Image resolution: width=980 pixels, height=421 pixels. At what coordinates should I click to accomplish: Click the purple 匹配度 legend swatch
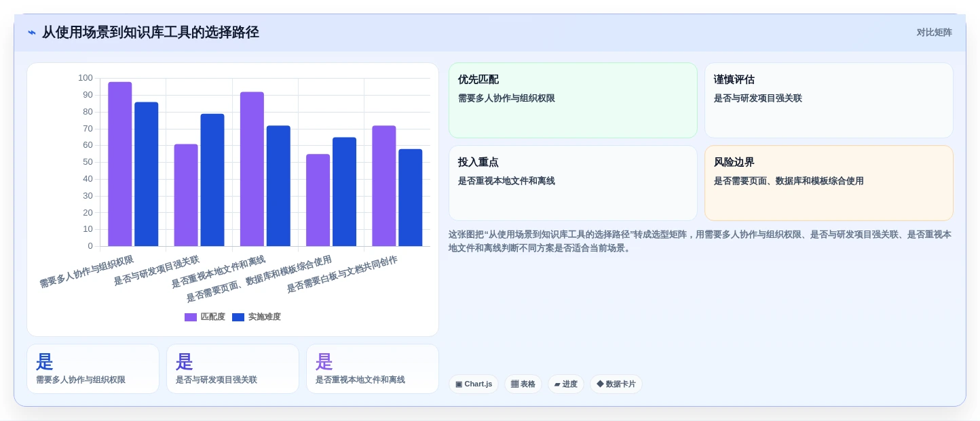coord(191,317)
